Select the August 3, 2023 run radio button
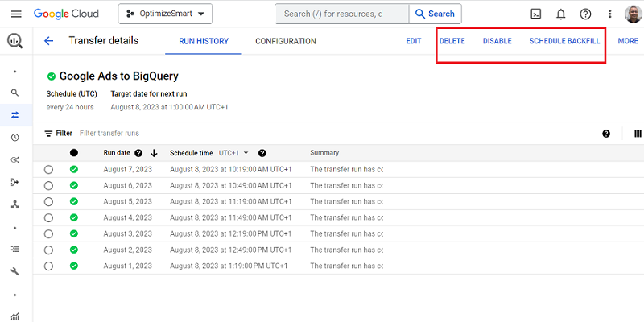The height and width of the screenshot is (322, 644). tap(48, 234)
